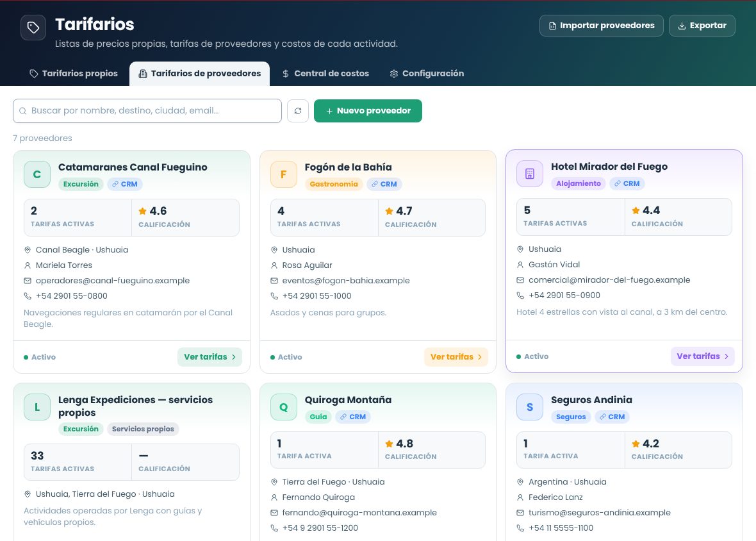Image resolution: width=756 pixels, height=541 pixels.
Task: Open Ver tarifas for Catamaranes Canal Fueguino
Action: tap(210, 357)
